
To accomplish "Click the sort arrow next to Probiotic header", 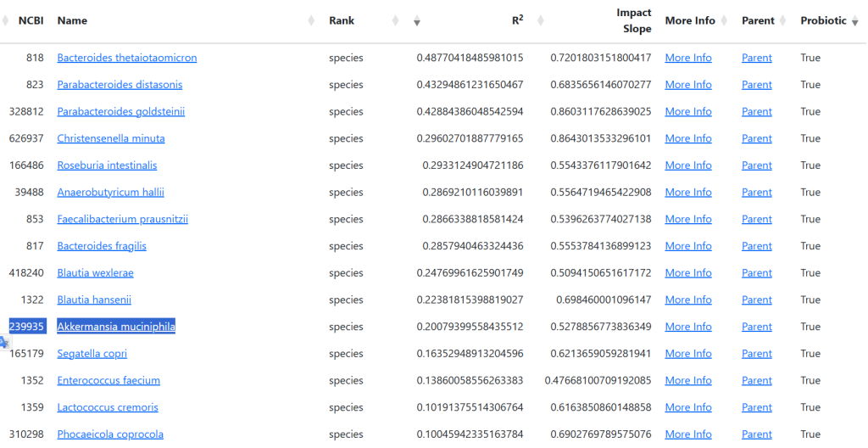I will [x=855, y=22].
